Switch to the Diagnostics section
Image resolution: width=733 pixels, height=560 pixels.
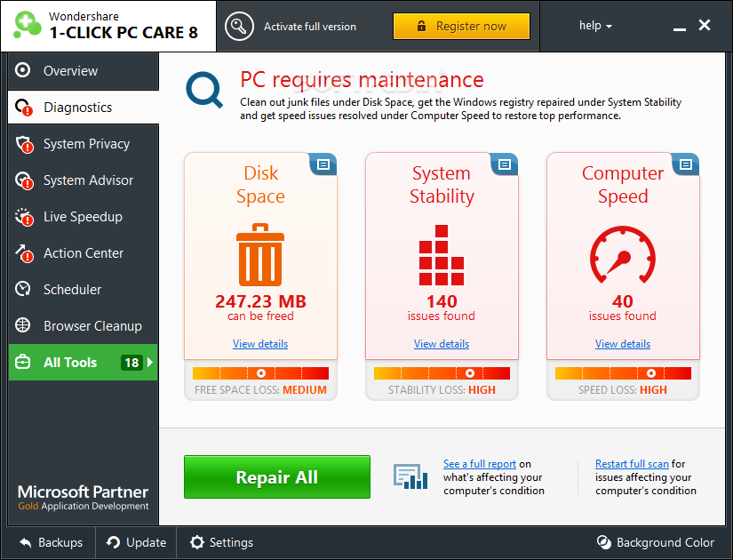point(84,108)
